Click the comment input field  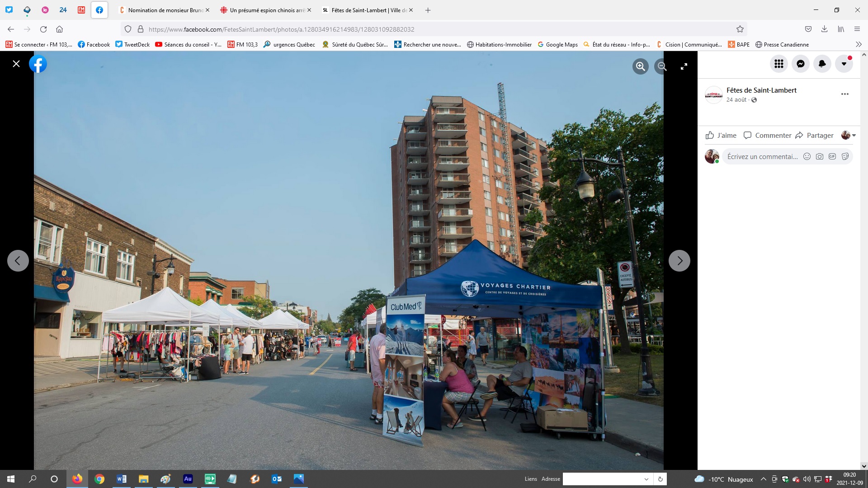[762, 156]
